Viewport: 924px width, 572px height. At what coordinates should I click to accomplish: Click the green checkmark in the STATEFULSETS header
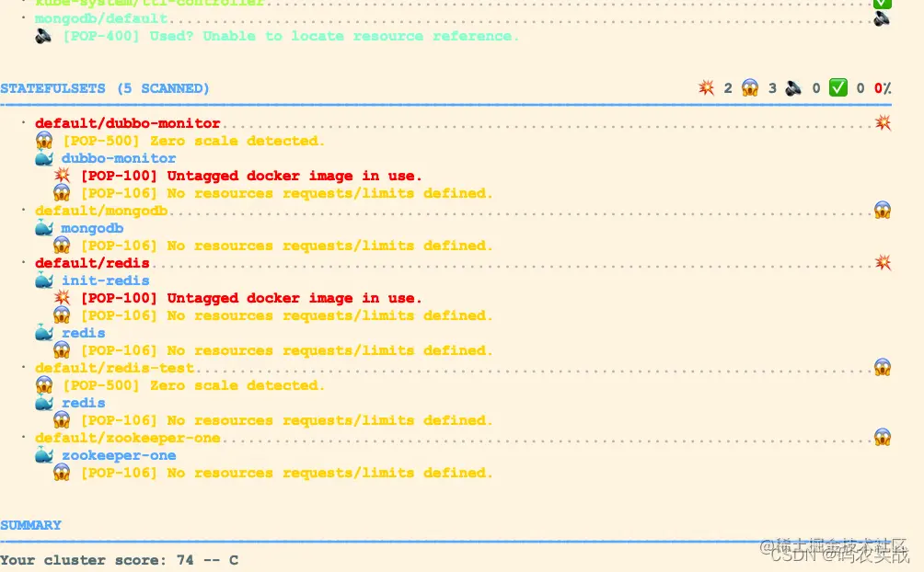point(838,87)
